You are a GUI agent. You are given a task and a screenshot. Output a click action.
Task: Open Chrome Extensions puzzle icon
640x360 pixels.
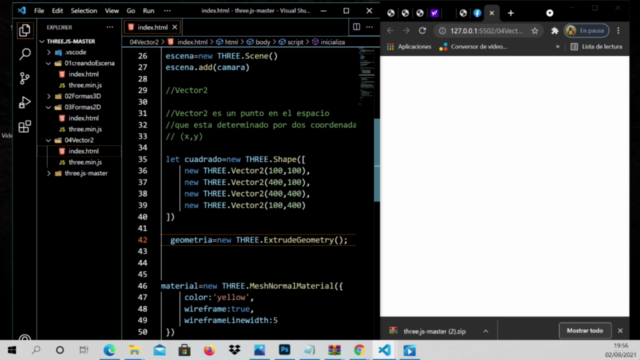[x=554, y=31]
